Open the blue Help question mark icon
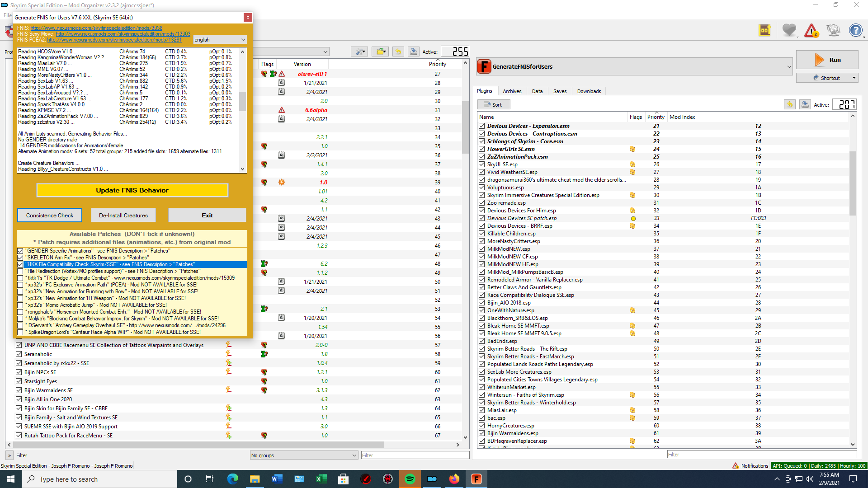The image size is (868, 488). coord(855,30)
